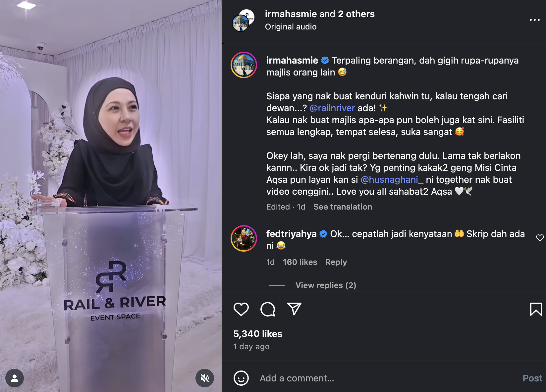Share post via paper plane icon
This screenshot has height=392, width=546.
coord(294,309)
